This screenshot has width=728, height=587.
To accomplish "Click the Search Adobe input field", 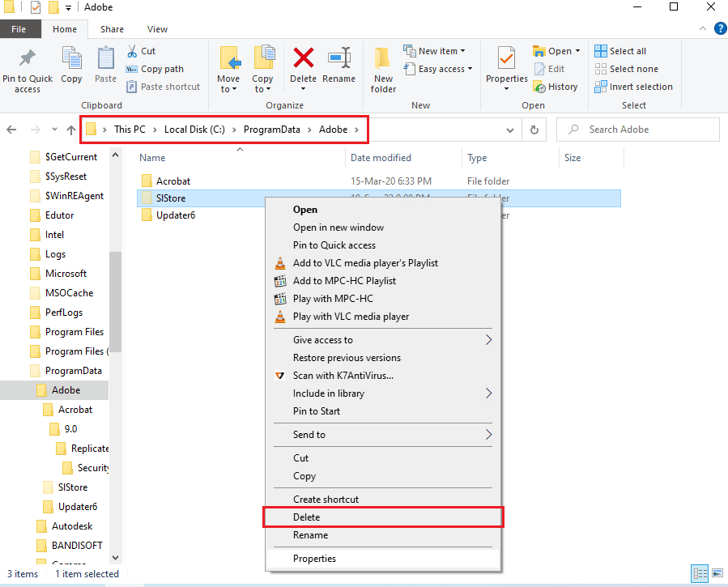I will coord(648,130).
